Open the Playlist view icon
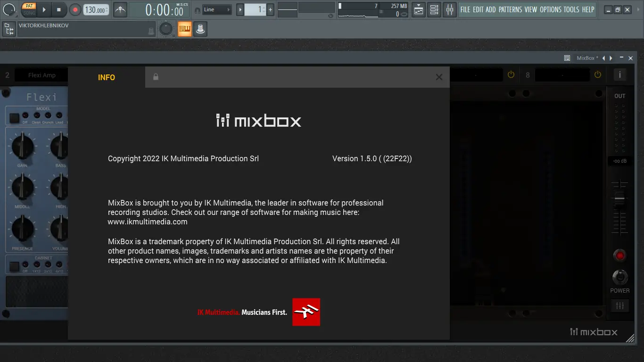Screen dimensions: 644x362 click(x=418, y=9)
